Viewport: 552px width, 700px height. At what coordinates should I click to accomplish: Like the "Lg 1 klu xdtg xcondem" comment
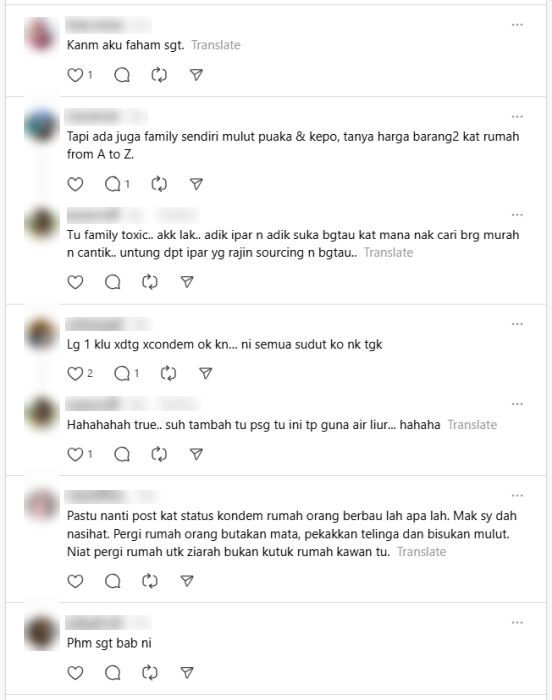[75, 374]
